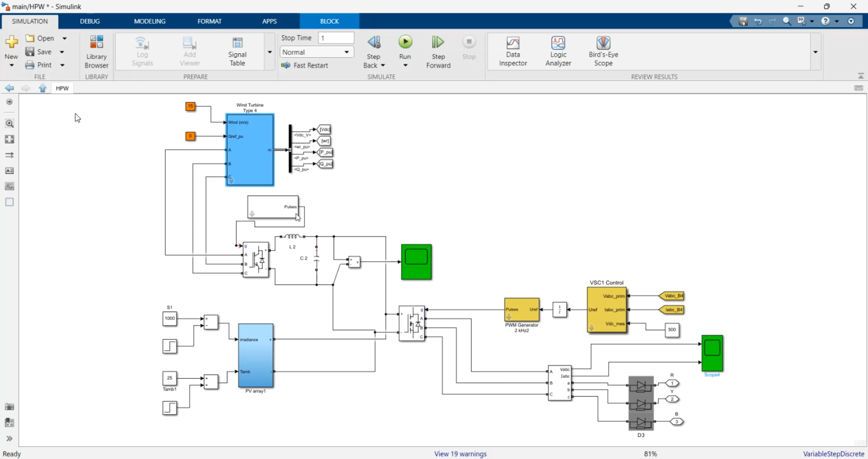Click the View 19 warnings link
The width and height of the screenshot is (868, 459).
[460, 454]
